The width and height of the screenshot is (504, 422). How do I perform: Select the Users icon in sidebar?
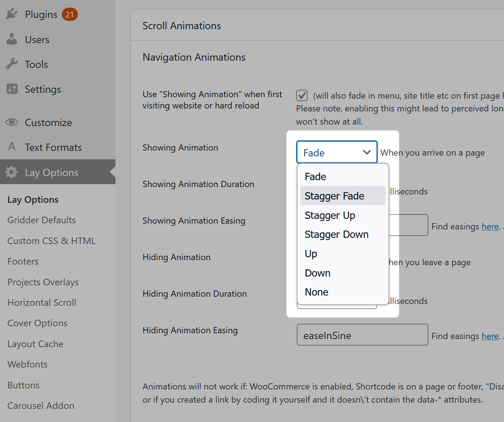[11, 39]
